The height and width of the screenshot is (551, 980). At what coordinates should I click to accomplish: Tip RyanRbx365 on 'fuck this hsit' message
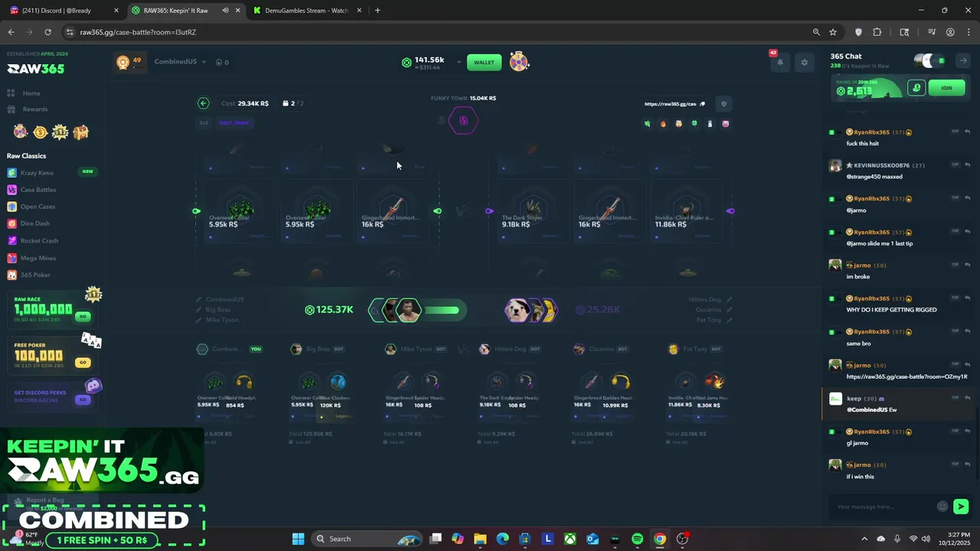(955, 132)
